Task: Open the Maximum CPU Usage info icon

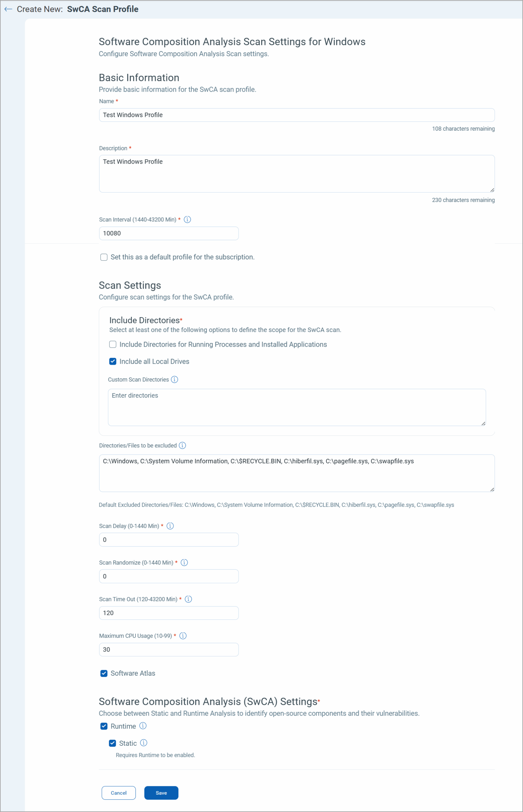Action: point(183,636)
